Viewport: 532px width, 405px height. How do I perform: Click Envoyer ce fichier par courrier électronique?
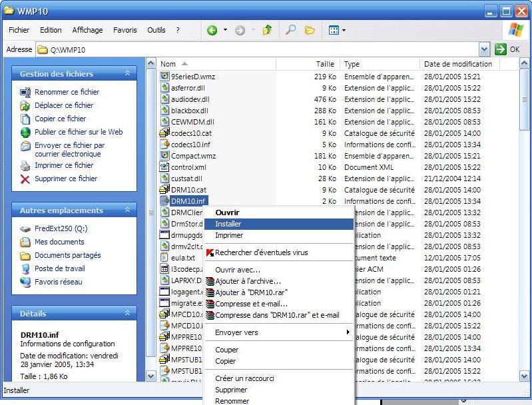69,149
